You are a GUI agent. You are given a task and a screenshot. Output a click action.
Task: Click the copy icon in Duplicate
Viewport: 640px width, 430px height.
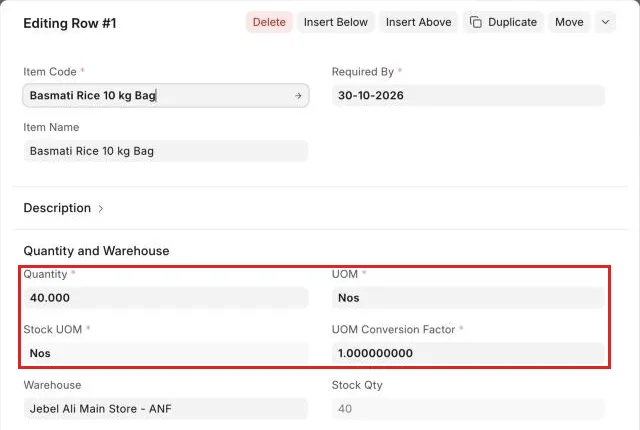pos(476,22)
